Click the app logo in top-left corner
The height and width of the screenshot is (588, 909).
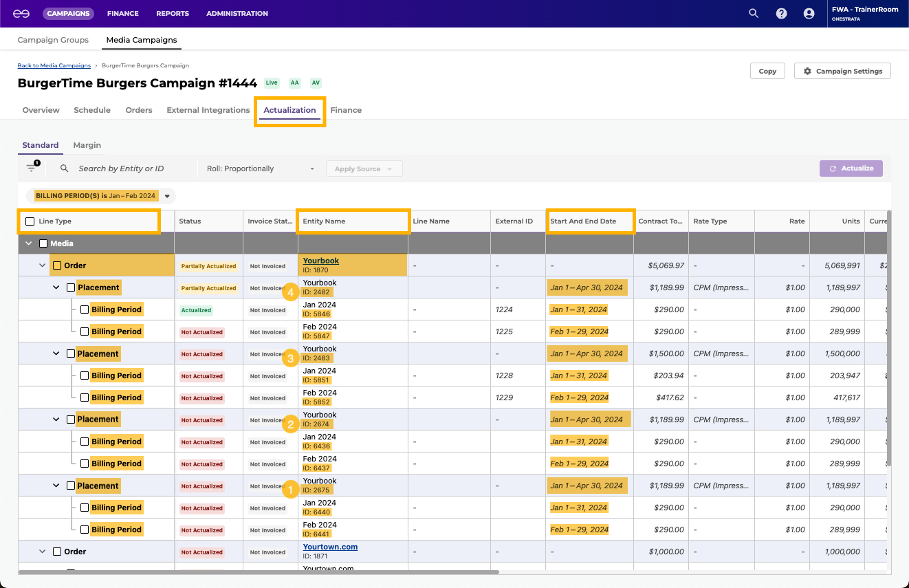(x=21, y=13)
